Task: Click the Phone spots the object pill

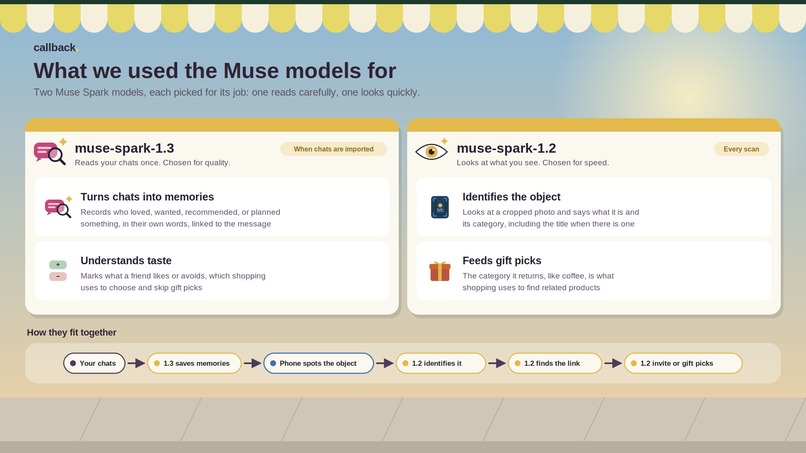Action: tap(318, 363)
